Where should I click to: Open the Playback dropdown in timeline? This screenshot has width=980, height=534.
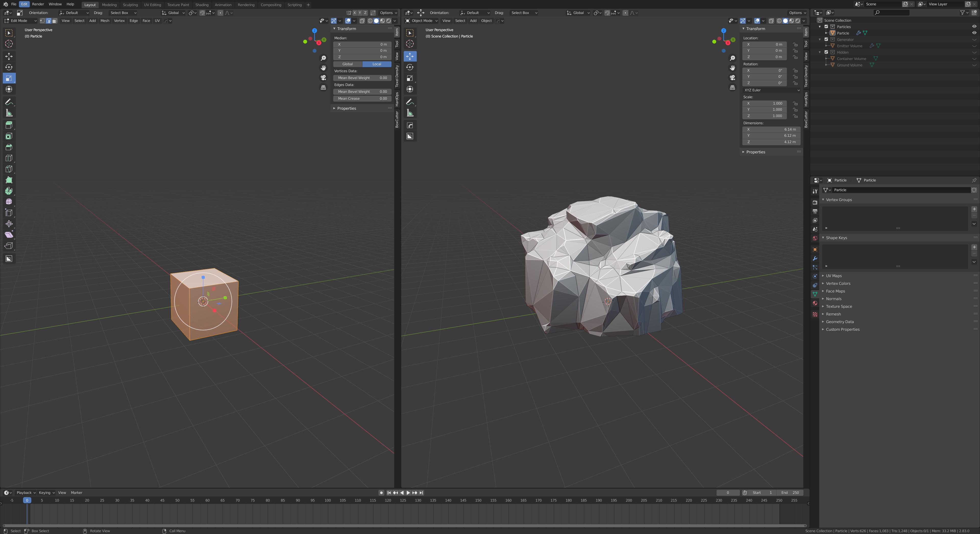[26, 493]
